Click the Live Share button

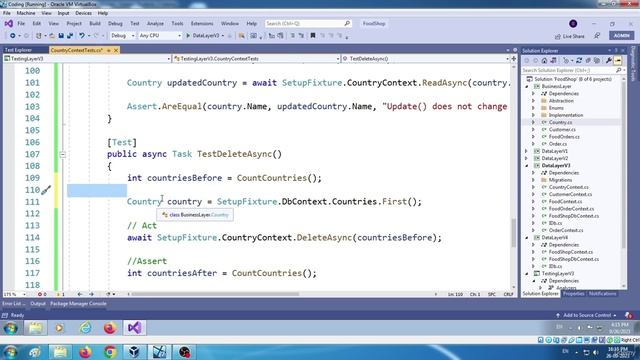click(x=570, y=36)
